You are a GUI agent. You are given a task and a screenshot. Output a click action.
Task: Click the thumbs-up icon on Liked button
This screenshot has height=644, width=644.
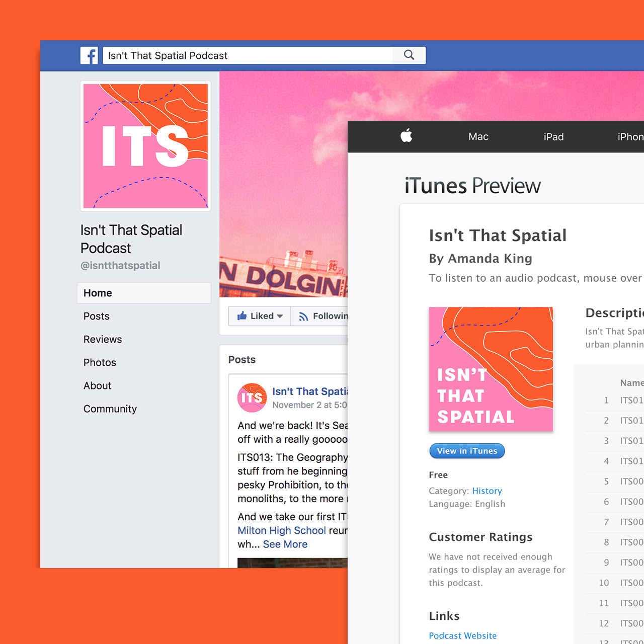[242, 315]
